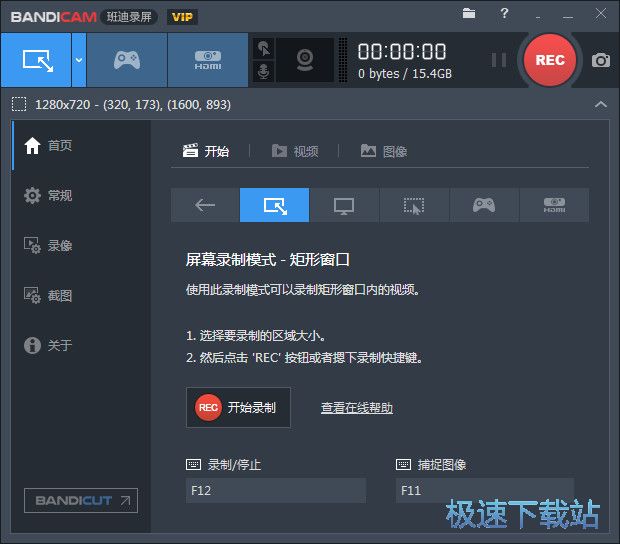Toggle the mouse cursor effect overlay
The height and width of the screenshot is (544, 620).
[x=263, y=48]
